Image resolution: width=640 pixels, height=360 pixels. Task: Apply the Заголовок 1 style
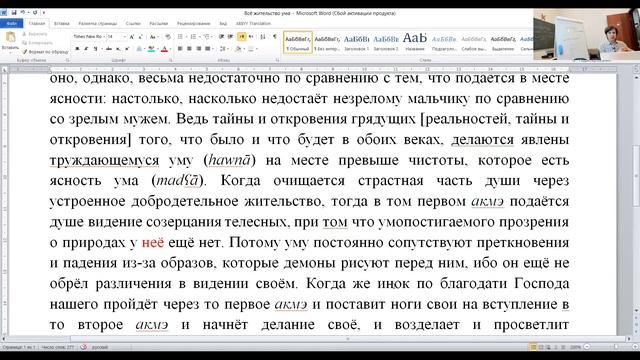[356, 42]
